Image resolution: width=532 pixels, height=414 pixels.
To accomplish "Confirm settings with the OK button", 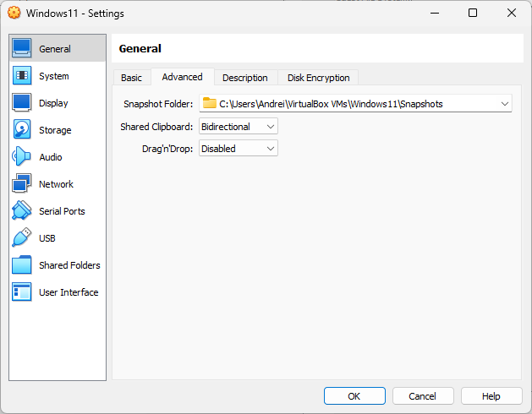I will pyautogui.click(x=354, y=396).
